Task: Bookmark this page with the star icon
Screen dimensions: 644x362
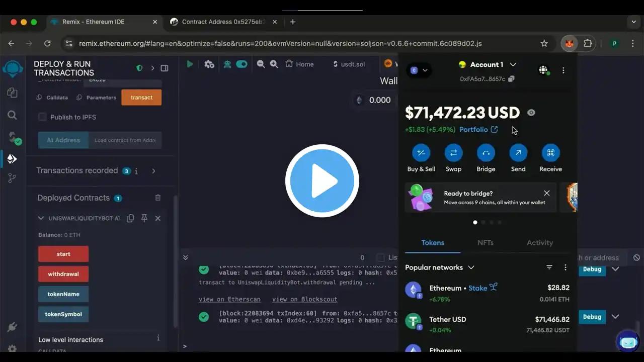Action: click(544, 44)
